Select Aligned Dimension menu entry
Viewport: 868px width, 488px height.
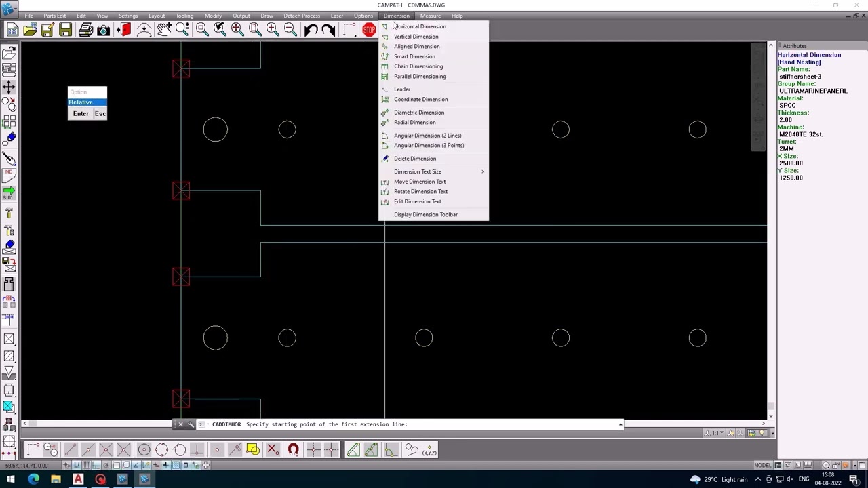click(433, 47)
